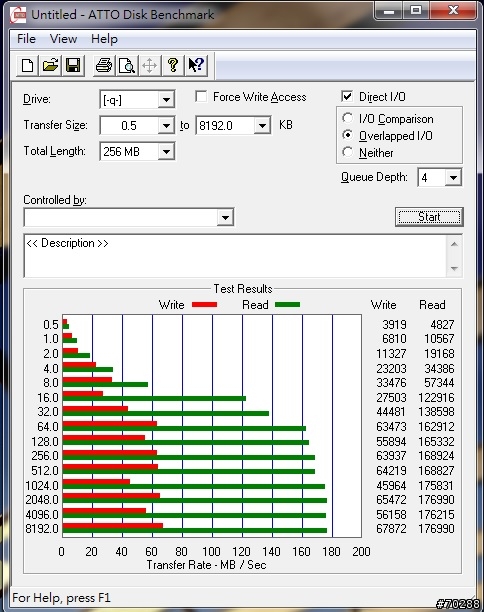Open the Transfer Size minimum dropdown 0.5
The height and width of the screenshot is (612, 484).
pos(166,126)
